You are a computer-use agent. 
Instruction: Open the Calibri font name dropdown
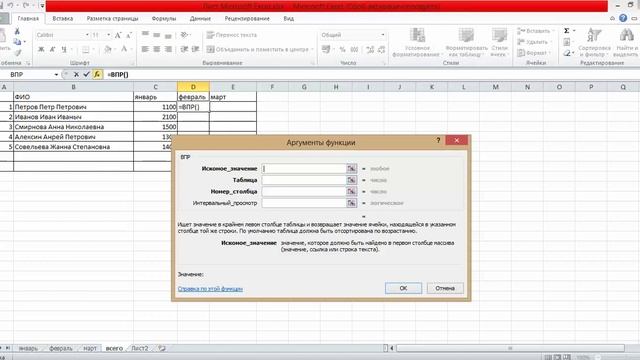coord(87,35)
